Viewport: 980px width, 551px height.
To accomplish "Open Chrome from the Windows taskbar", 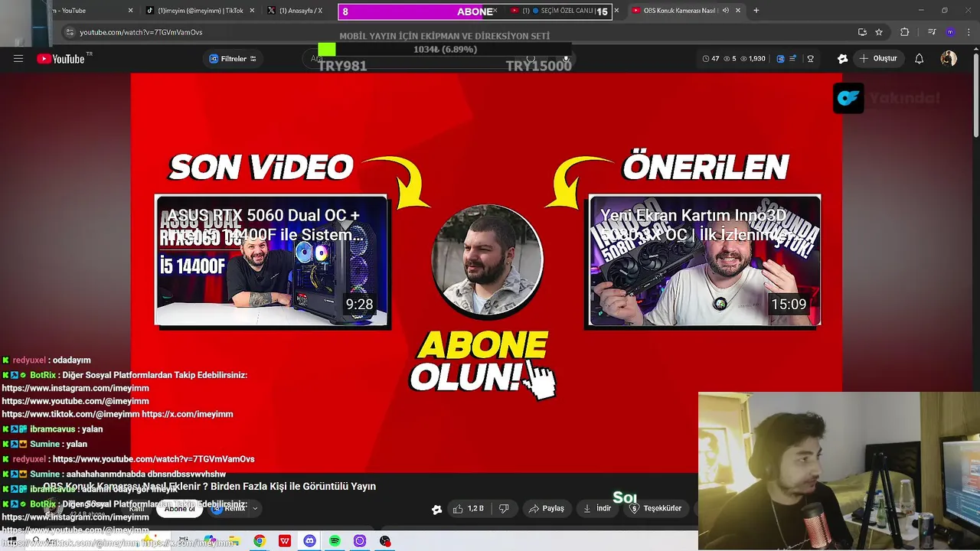I will (260, 541).
